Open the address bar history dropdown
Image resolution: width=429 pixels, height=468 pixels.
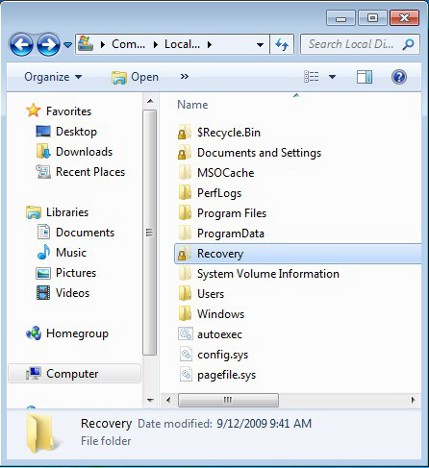pos(260,44)
